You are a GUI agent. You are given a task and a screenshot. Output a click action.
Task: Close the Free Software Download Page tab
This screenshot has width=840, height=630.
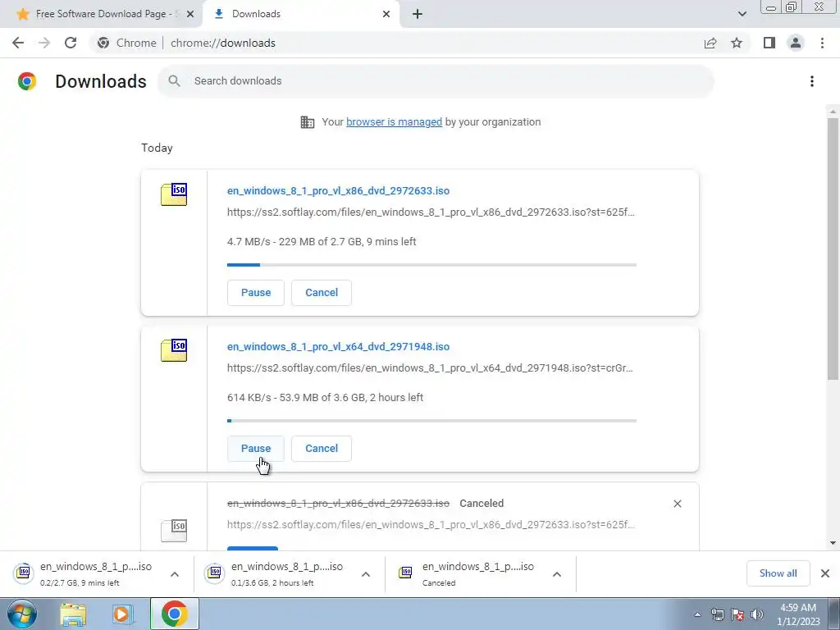point(190,14)
